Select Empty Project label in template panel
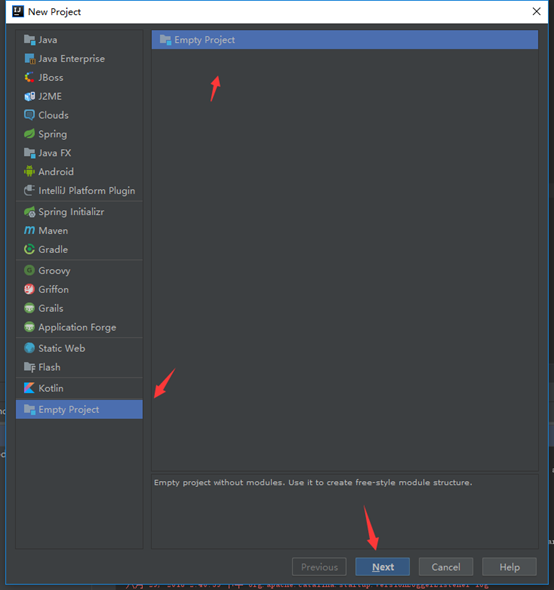This screenshot has height=590, width=554. (204, 40)
